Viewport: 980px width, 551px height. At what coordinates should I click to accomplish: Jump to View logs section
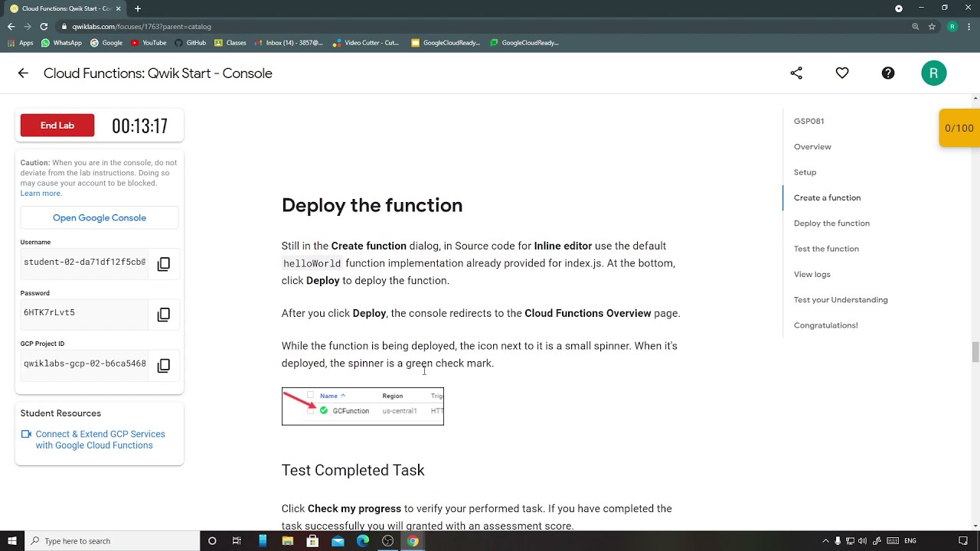pos(812,274)
